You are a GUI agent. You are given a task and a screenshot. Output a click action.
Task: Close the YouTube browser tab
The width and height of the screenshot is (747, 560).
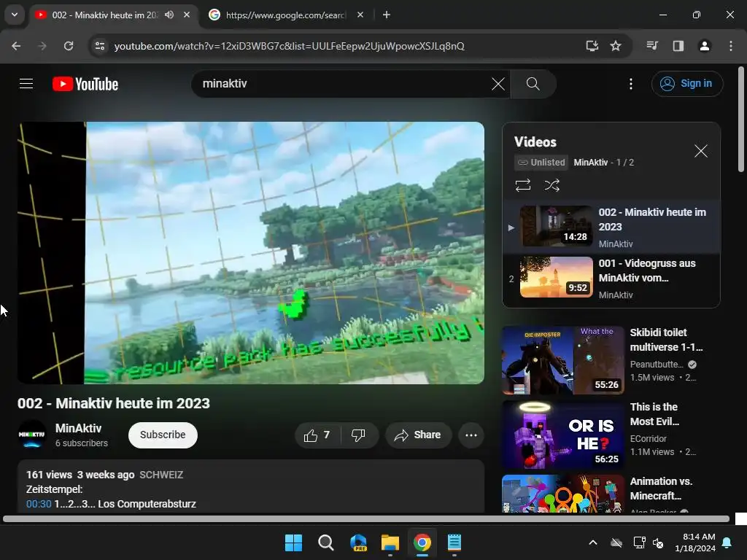[x=187, y=15]
